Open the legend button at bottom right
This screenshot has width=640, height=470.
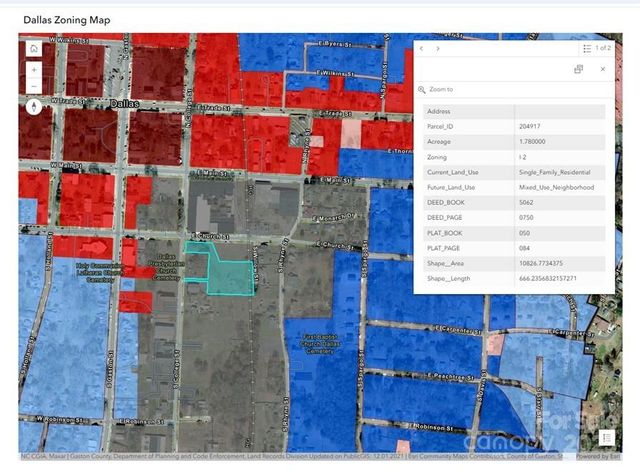605,437
